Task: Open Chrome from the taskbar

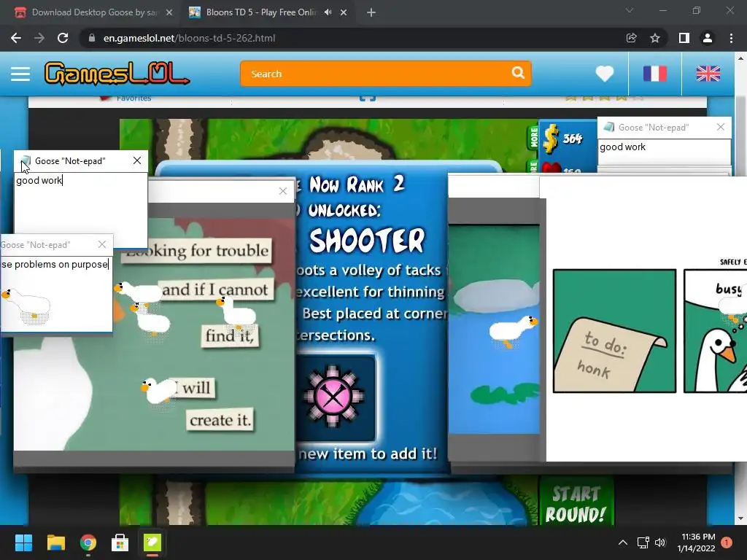Action: (x=88, y=542)
